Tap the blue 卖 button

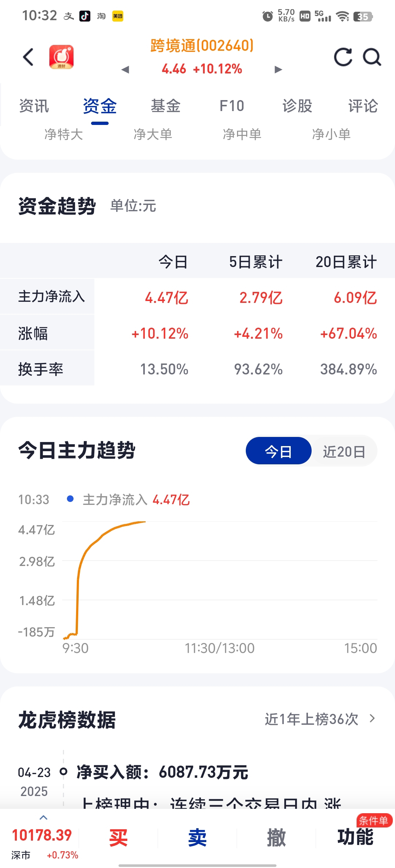pyautogui.click(x=197, y=837)
